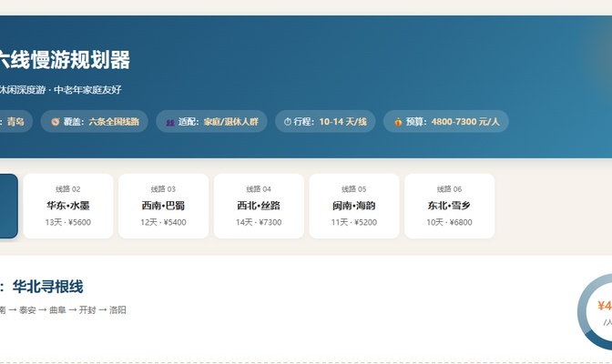Select route 06 东北•雪乡 card
The height and width of the screenshot is (364, 612).
450,206
